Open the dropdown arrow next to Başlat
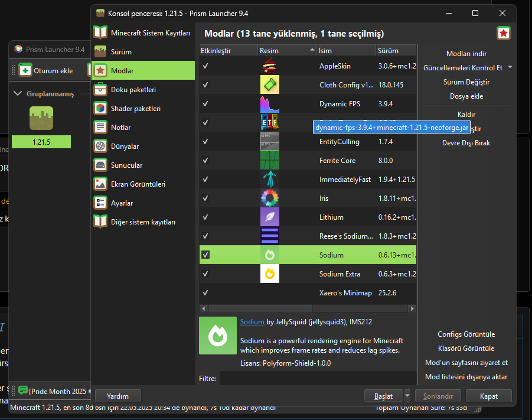The image size is (532, 420). (407, 396)
